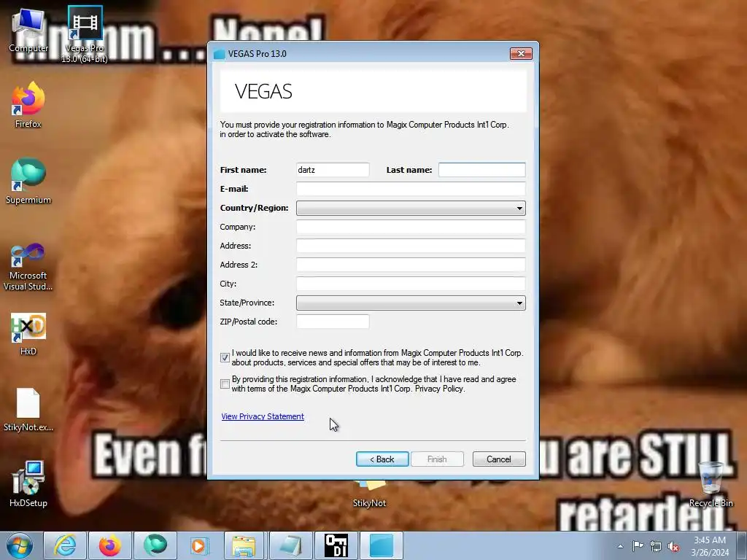Focus the City input field
Viewport: 747px width, 560px height.
[x=411, y=284]
